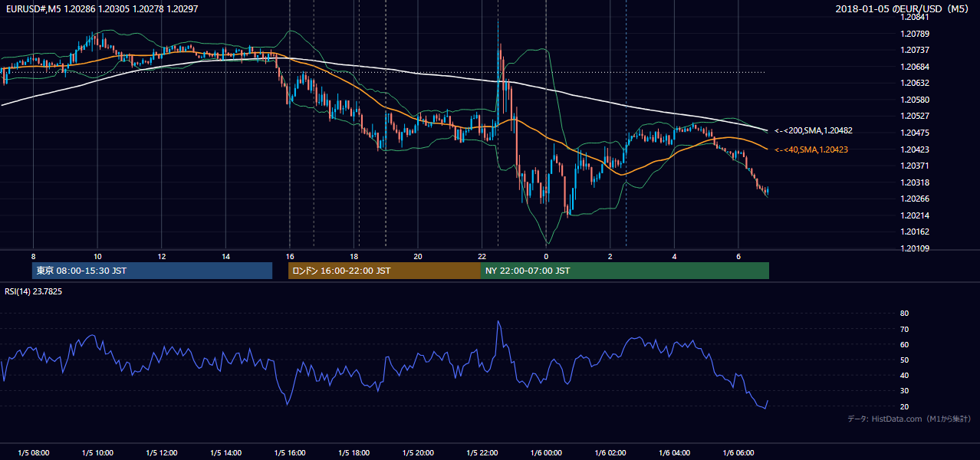This screenshot has width=980, height=460.
Task: Click the RSI(14) 23.7825 indicator label
Action: tap(34, 291)
